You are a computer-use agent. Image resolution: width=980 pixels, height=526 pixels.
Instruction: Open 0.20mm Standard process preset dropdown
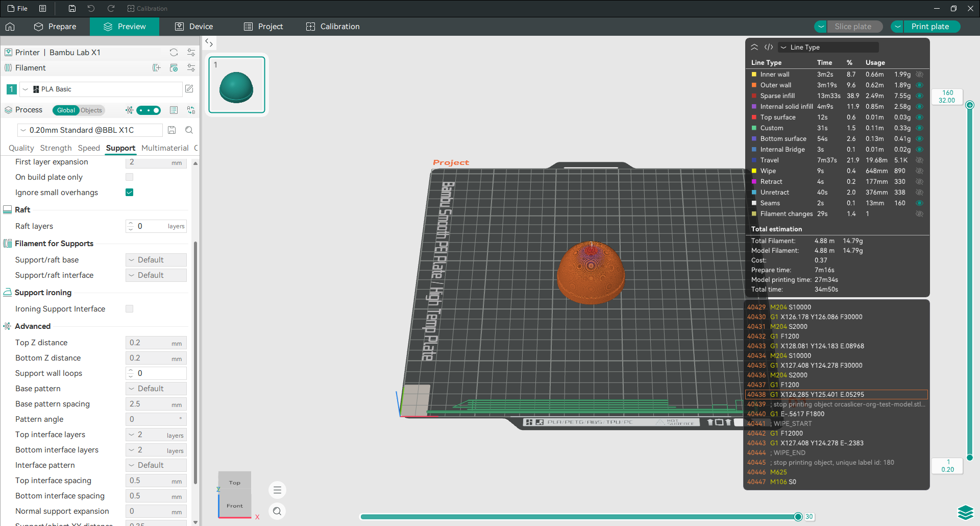[x=90, y=130]
